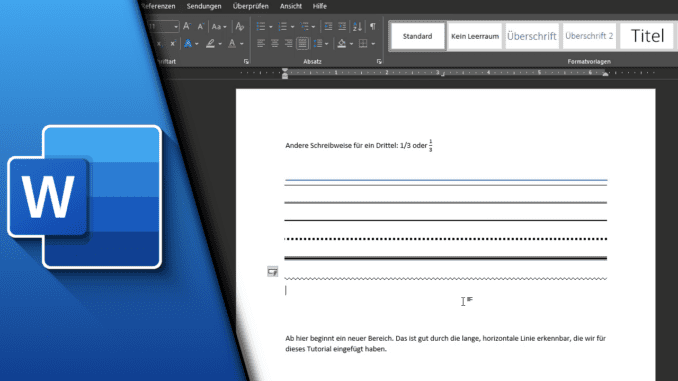The width and height of the screenshot is (678, 381).
Task: Open the Sendungen ribbon tab
Action: [204, 6]
